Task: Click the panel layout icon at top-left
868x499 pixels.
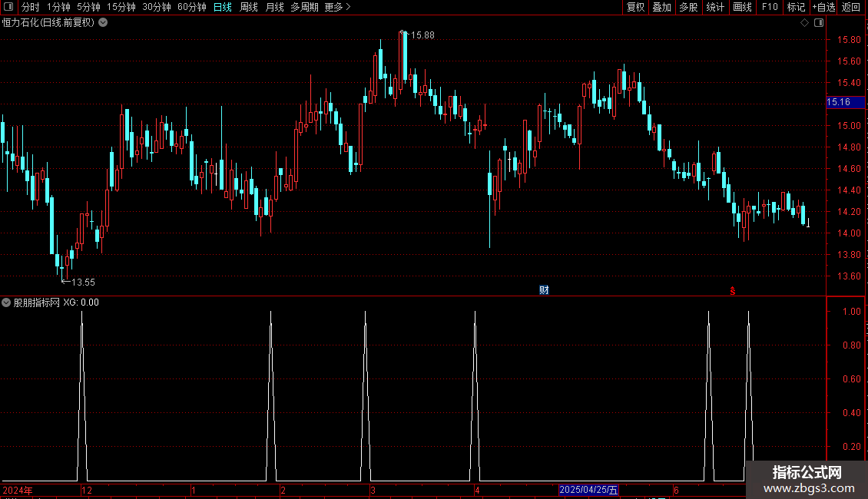Action: click(x=8, y=7)
